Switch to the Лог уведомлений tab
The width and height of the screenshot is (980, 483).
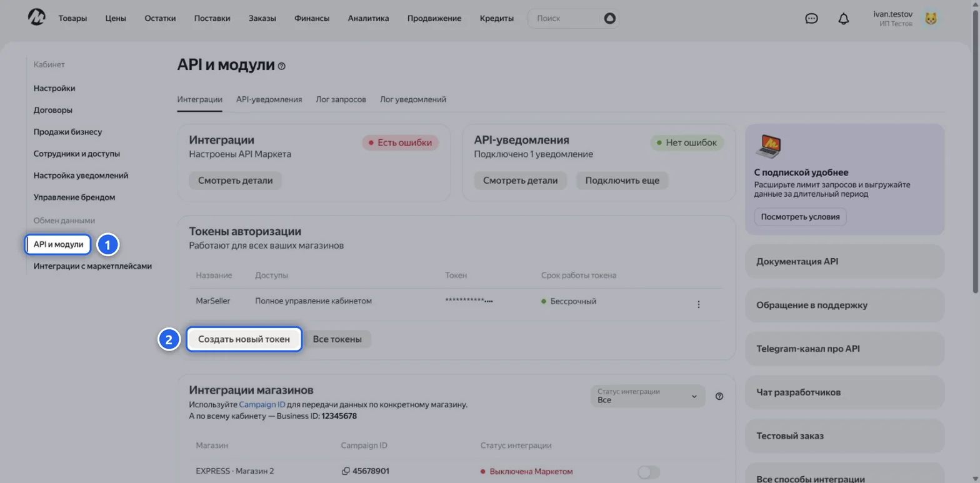pos(413,99)
